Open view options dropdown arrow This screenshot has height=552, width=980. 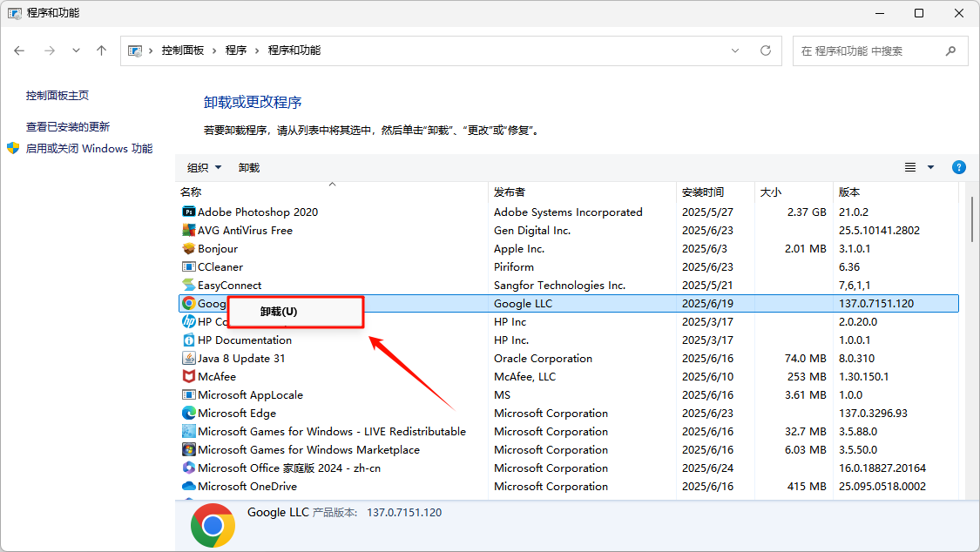click(x=930, y=167)
